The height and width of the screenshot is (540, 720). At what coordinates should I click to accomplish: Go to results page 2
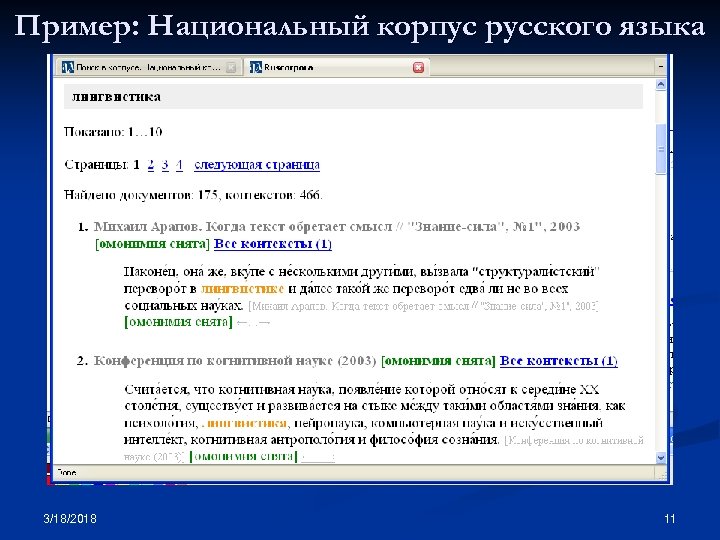[151, 164]
